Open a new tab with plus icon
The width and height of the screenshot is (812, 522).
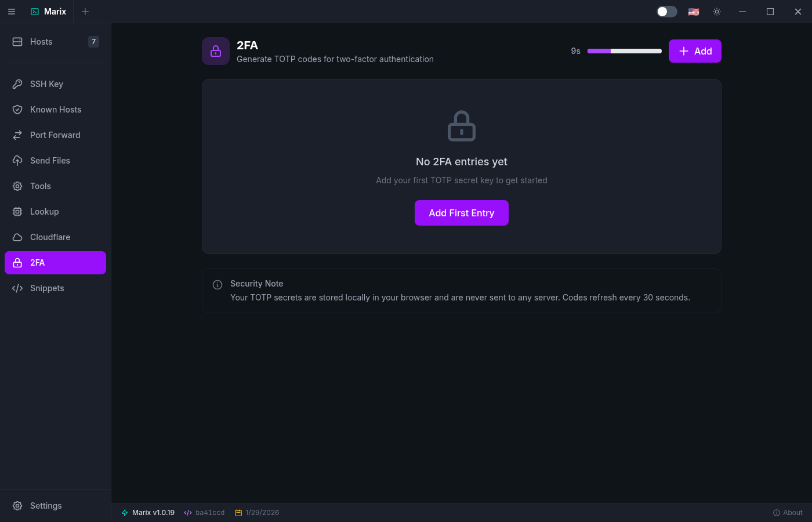coord(85,12)
